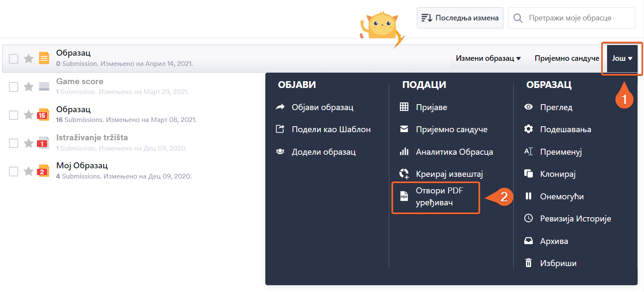Click the Аналитика Обрасца bar chart icon
This screenshot has height=292, width=644.
tap(404, 152)
